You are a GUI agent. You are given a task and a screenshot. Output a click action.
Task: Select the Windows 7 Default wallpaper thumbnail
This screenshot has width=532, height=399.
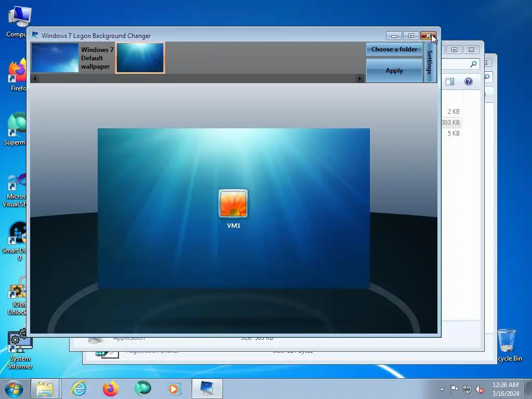tap(55, 58)
